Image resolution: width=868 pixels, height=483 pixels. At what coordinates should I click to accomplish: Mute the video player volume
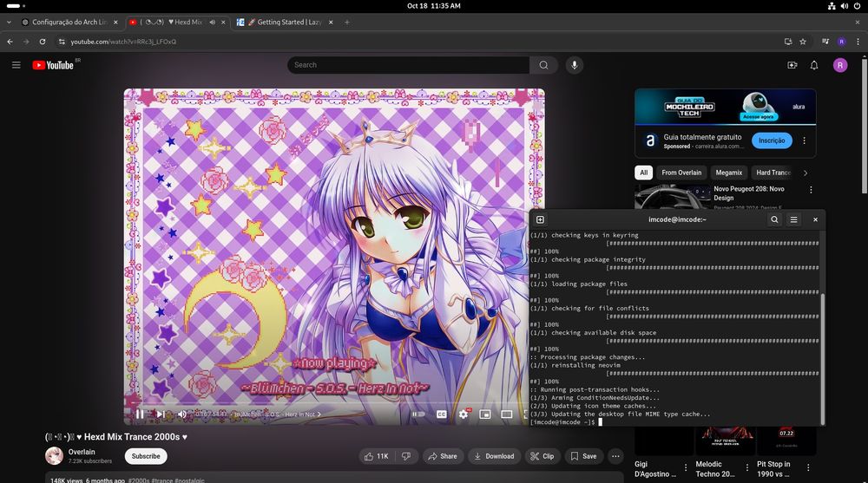click(181, 414)
